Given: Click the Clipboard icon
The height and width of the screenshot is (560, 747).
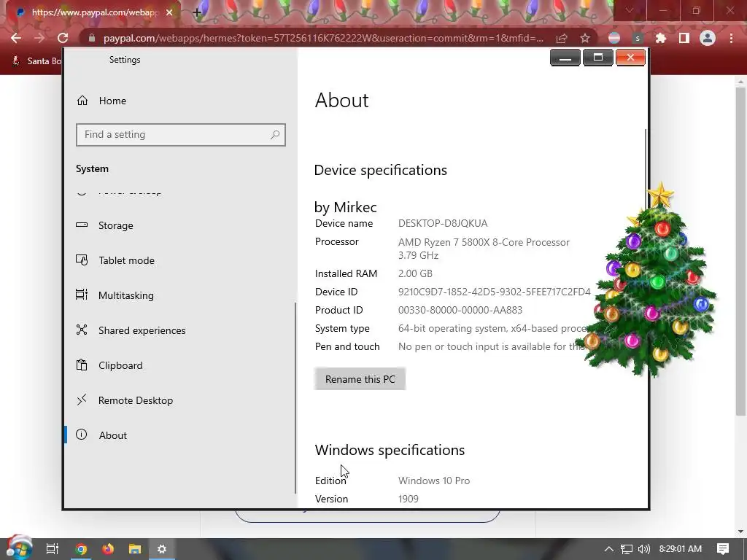Looking at the screenshot, I should click(82, 365).
